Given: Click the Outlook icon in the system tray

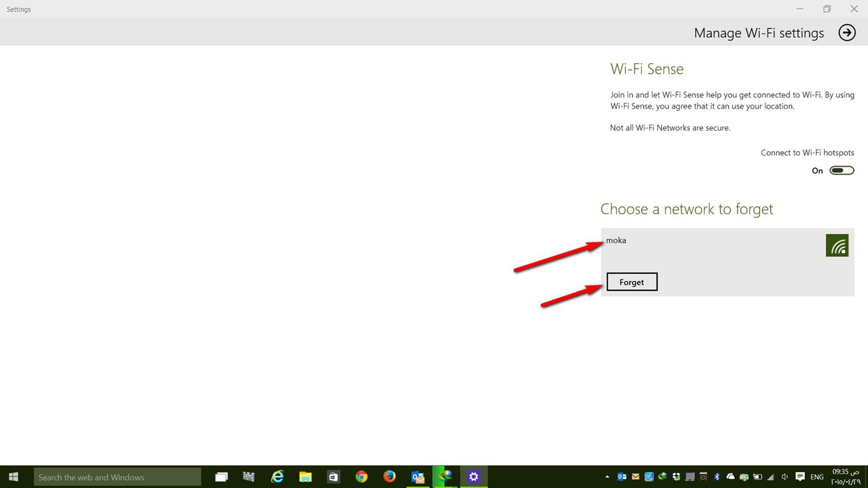Looking at the screenshot, I should [x=622, y=477].
